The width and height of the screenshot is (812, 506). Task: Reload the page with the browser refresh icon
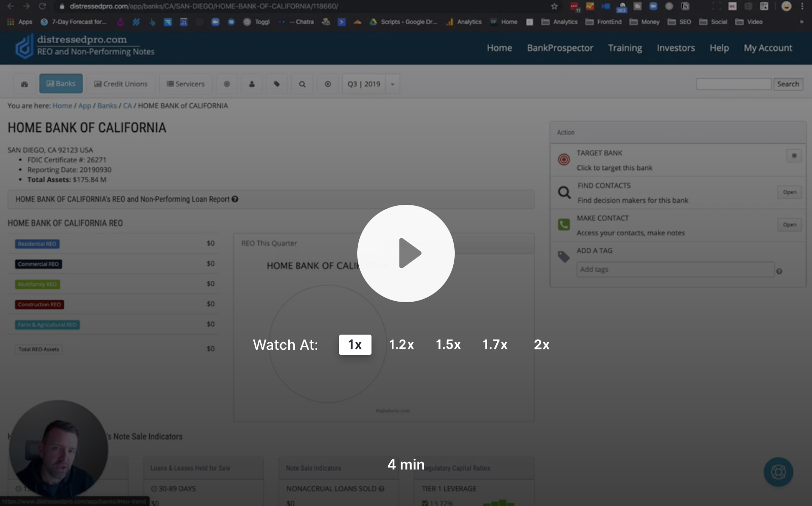click(x=43, y=6)
